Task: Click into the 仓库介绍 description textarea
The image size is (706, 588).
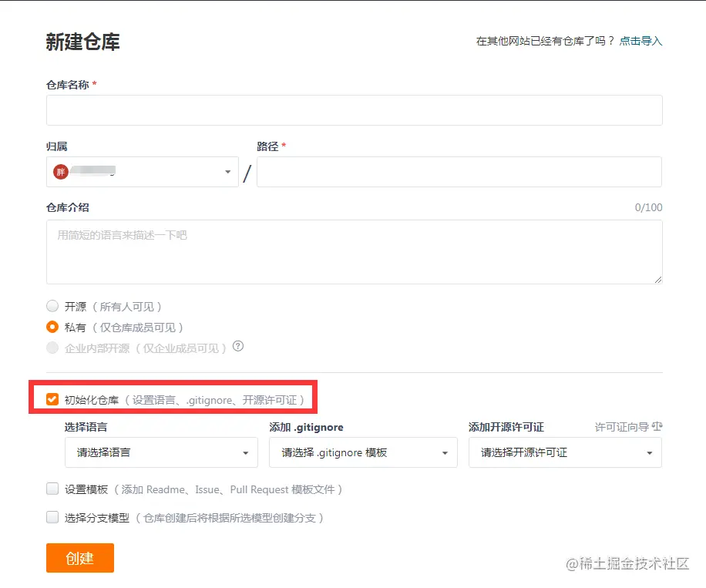Action: point(355,252)
